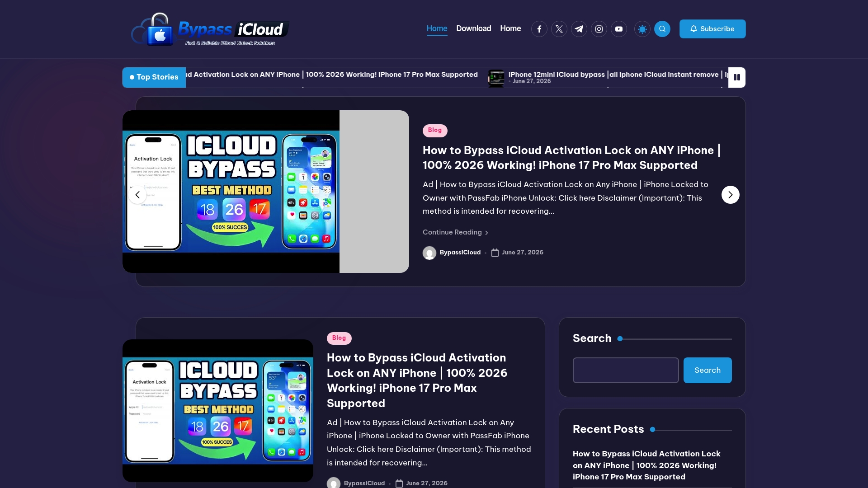Viewport: 868px width, 488px height.
Task: Open recent post about iCloud Activation Lock
Action: click(x=646, y=465)
